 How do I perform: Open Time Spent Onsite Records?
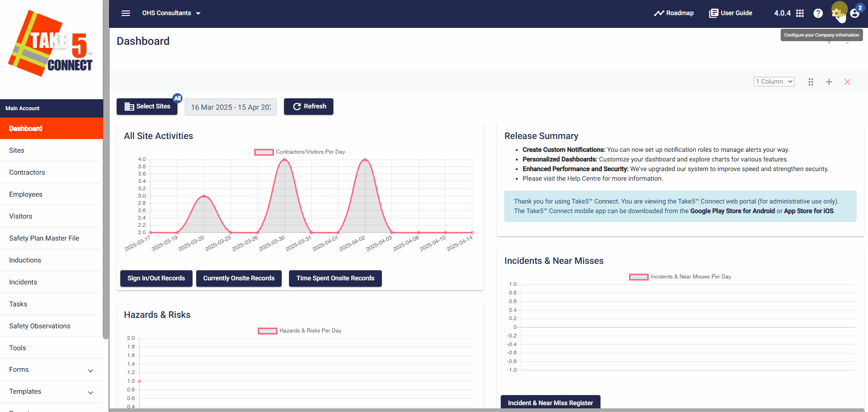coord(335,278)
